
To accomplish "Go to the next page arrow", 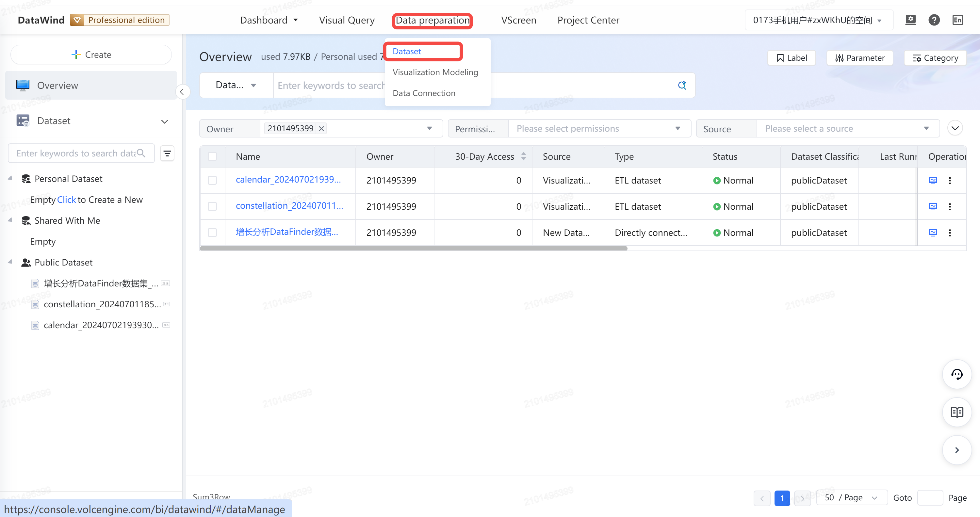I will (x=802, y=498).
